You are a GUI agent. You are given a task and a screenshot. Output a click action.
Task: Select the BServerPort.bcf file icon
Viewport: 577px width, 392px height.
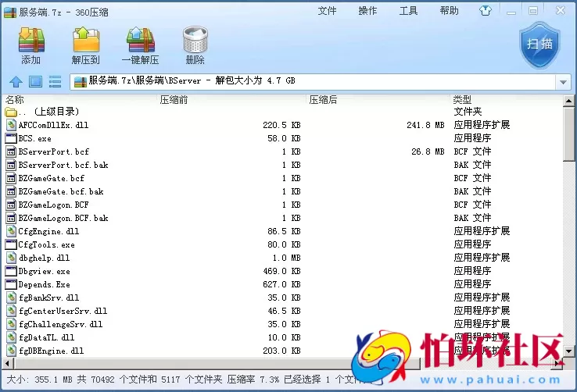pos(12,151)
